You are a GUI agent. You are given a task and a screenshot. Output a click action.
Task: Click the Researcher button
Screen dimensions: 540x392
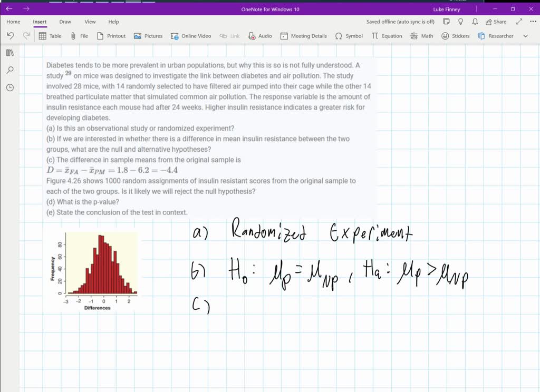(496, 36)
